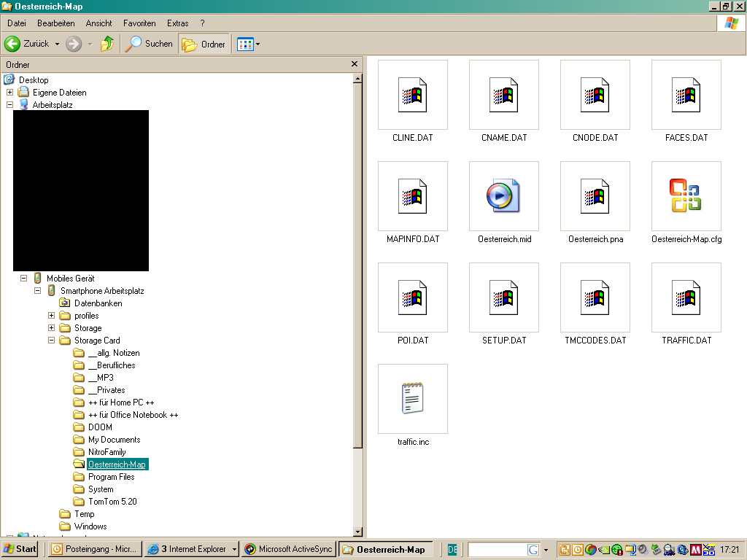Click folder tree scrollbar down arrow

[x=357, y=532]
